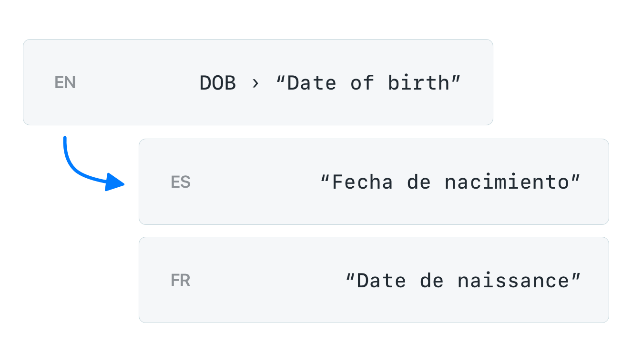632x364 pixels.
Task: Click the "Date de naissance" translation
Action: coord(463,281)
